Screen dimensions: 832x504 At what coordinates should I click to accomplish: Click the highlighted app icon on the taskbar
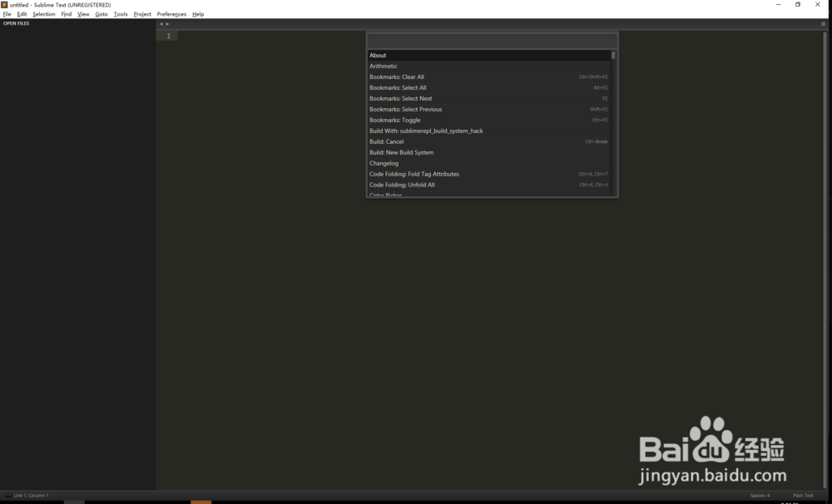tap(200, 502)
